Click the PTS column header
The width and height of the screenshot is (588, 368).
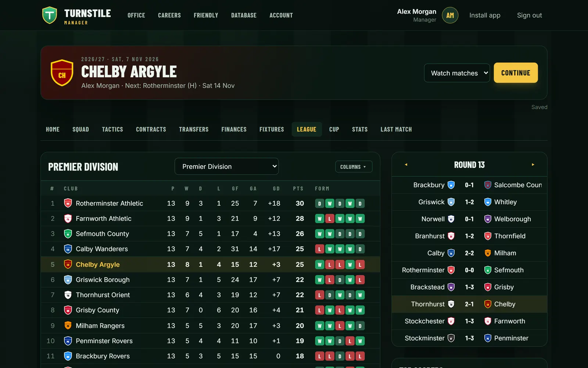click(298, 188)
